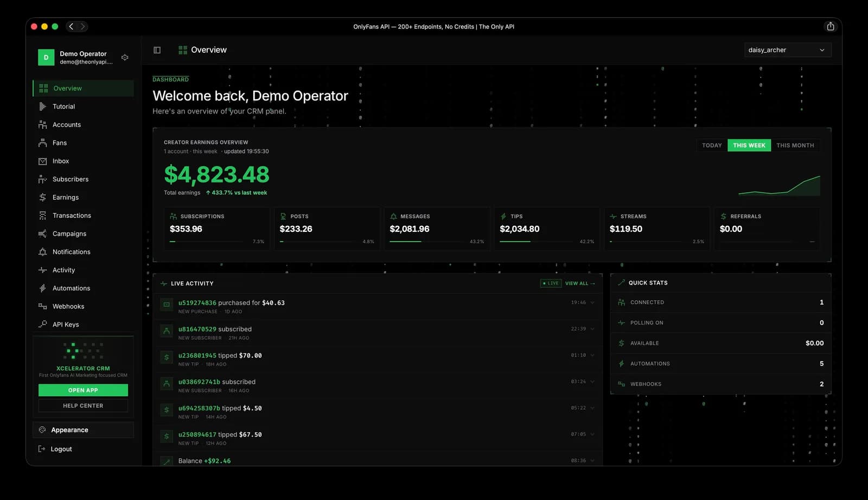
Task: Click the $4,823.48 total earnings figure
Action: click(216, 174)
